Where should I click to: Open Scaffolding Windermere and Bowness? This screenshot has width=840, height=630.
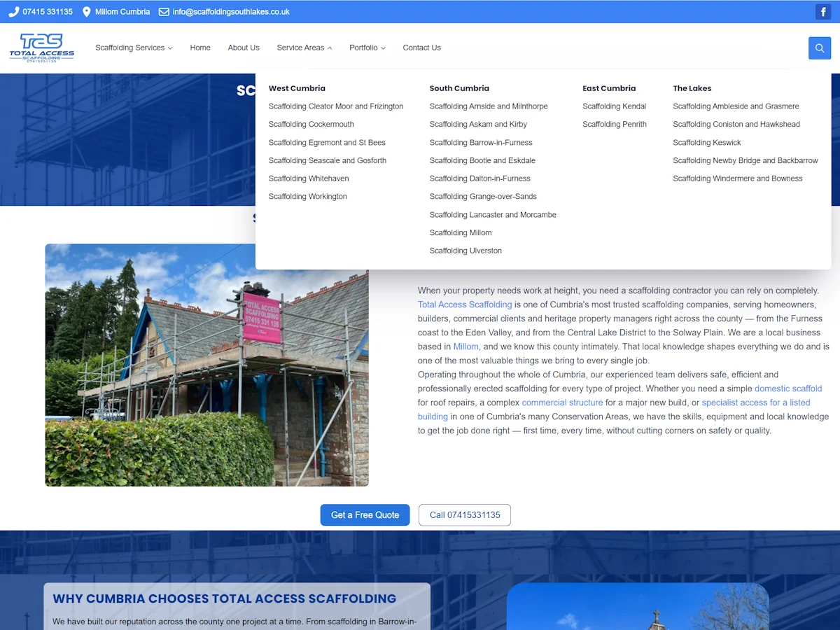(x=738, y=178)
